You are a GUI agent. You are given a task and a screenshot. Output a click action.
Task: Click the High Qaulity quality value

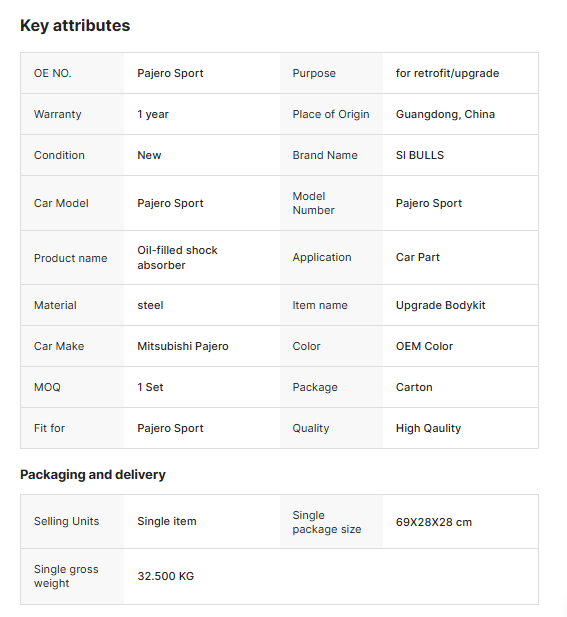(x=428, y=428)
